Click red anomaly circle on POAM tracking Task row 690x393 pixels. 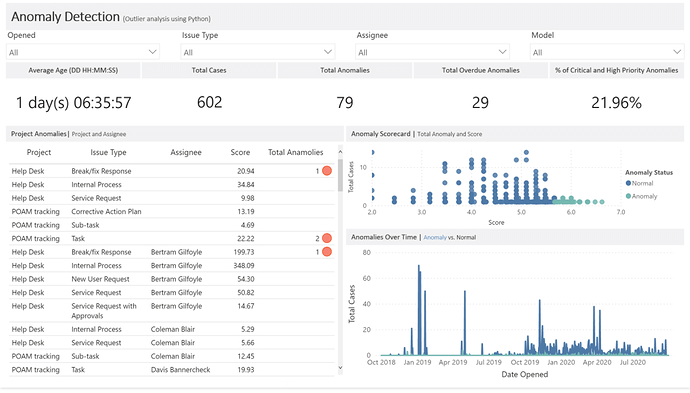[x=327, y=238]
